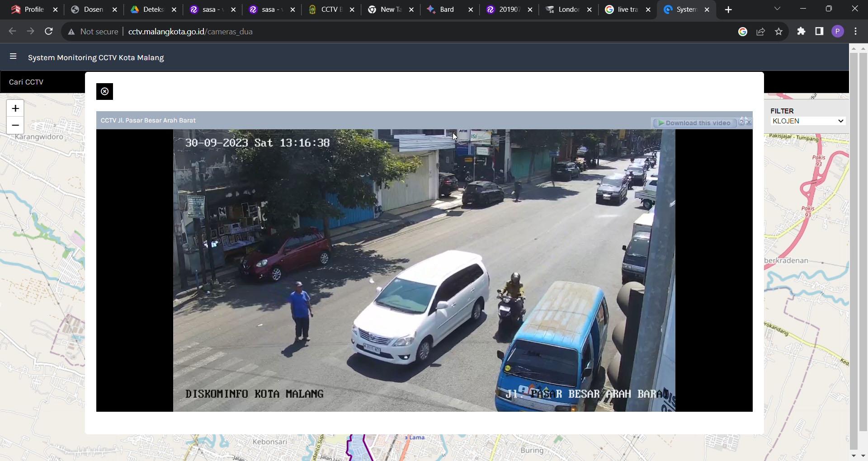This screenshot has width=868, height=461.
Task: Toggle the browser side panel icon
Action: 819,31
